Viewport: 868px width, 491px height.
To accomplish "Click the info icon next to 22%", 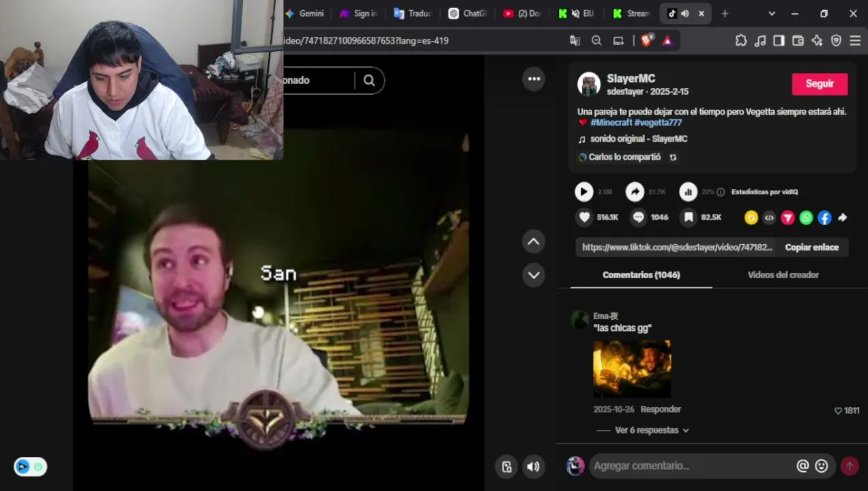I will tap(721, 192).
